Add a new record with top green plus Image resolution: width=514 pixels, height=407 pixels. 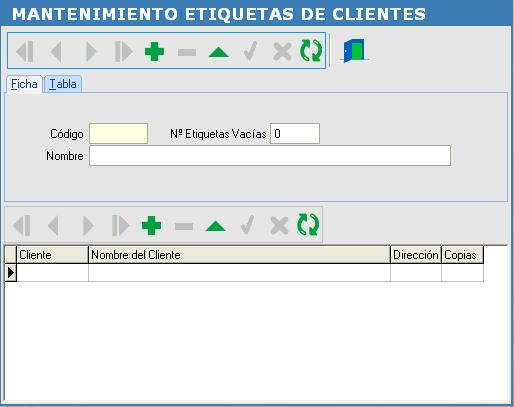coord(154,51)
